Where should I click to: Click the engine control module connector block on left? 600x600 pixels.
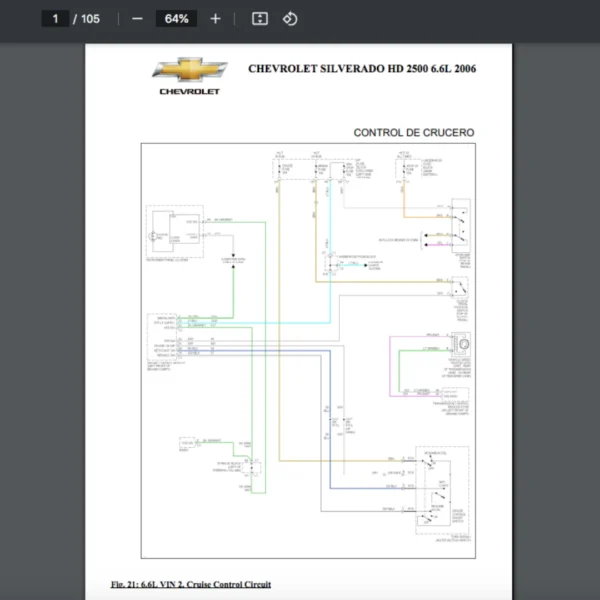click(x=163, y=337)
